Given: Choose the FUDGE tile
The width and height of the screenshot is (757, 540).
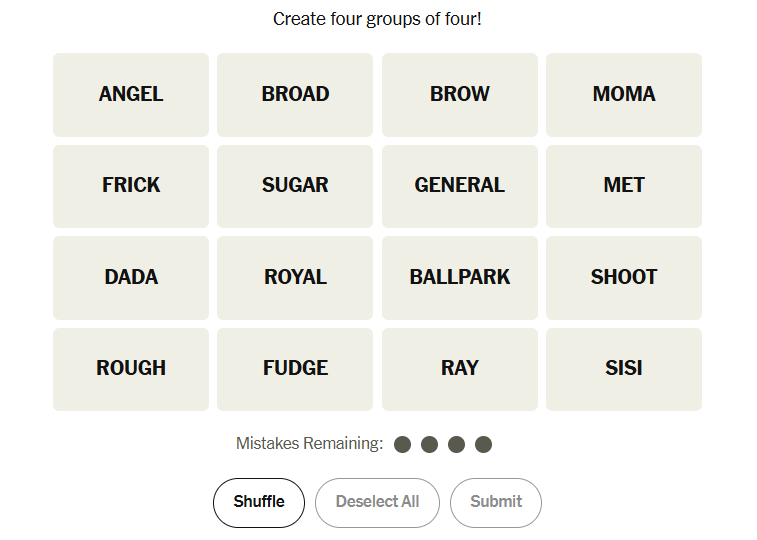Looking at the screenshot, I should 295,369.
